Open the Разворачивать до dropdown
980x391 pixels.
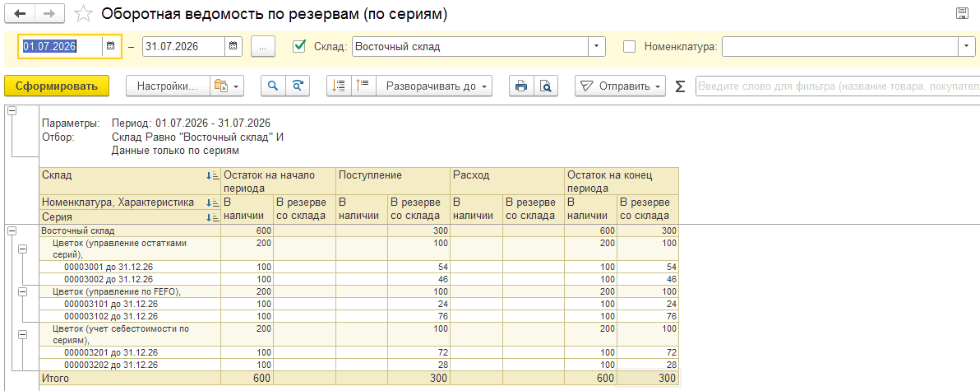[x=434, y=86]
